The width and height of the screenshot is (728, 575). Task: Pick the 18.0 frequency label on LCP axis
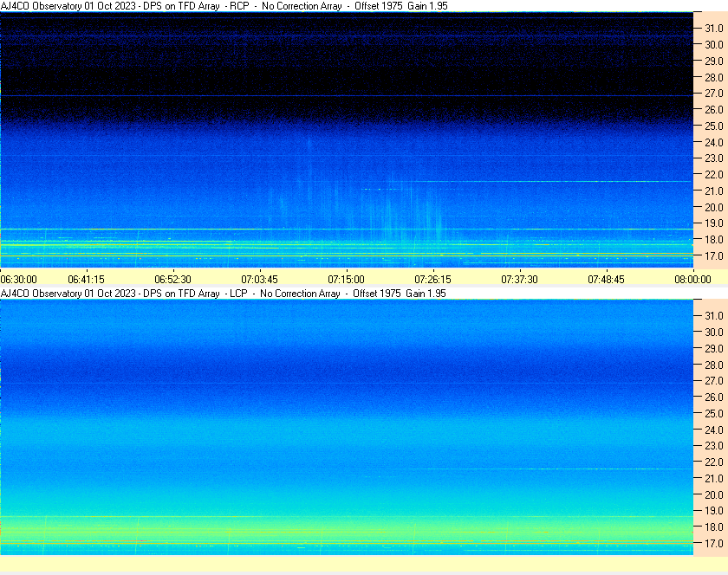click(x=714, y=527)
